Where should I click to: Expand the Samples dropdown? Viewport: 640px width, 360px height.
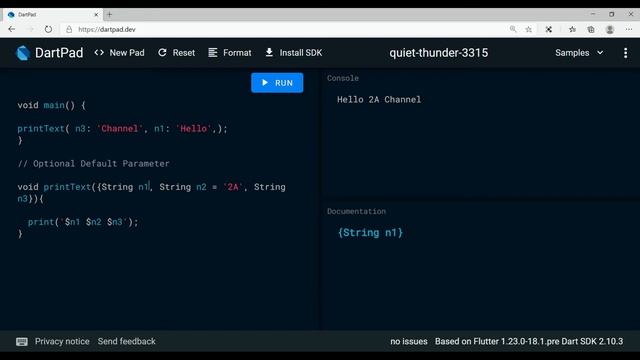[579, 53]
